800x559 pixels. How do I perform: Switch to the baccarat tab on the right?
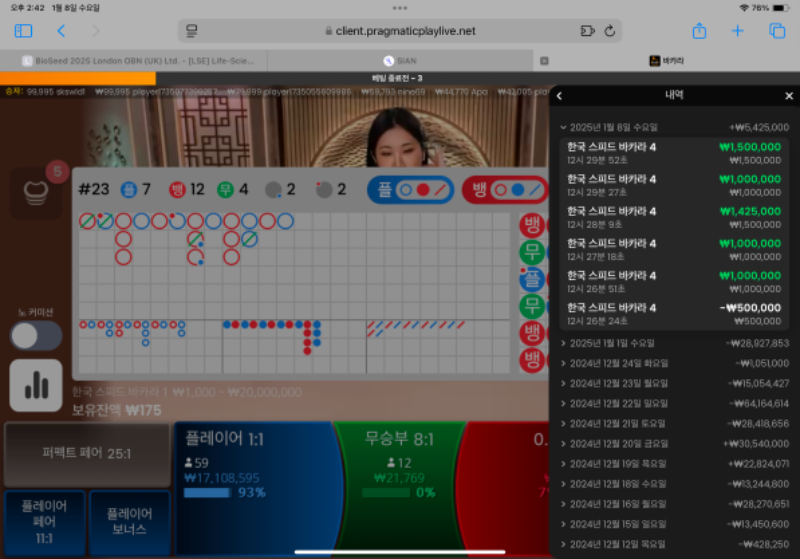[667, 61]
